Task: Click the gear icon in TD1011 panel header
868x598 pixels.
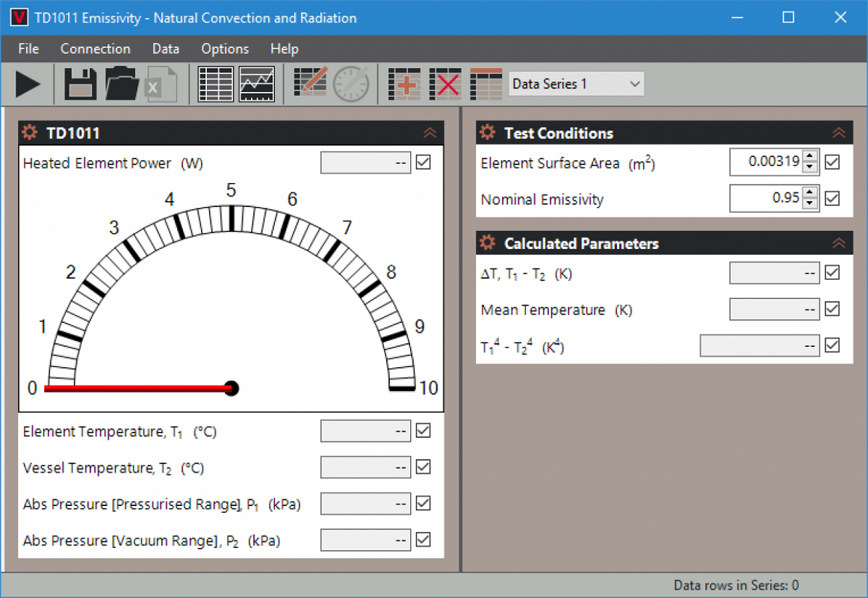Action: [30, 133]
